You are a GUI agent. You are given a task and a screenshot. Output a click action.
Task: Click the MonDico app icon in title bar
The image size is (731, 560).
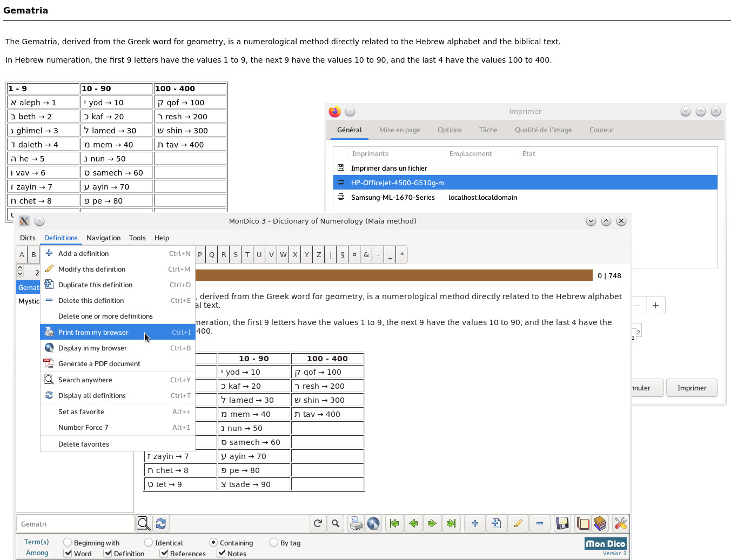coord(24,221)
